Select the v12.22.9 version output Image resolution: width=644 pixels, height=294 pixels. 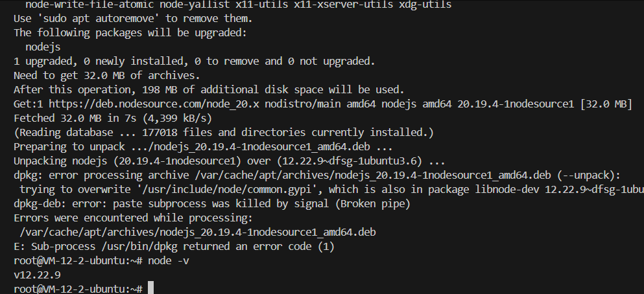(37, 275)
